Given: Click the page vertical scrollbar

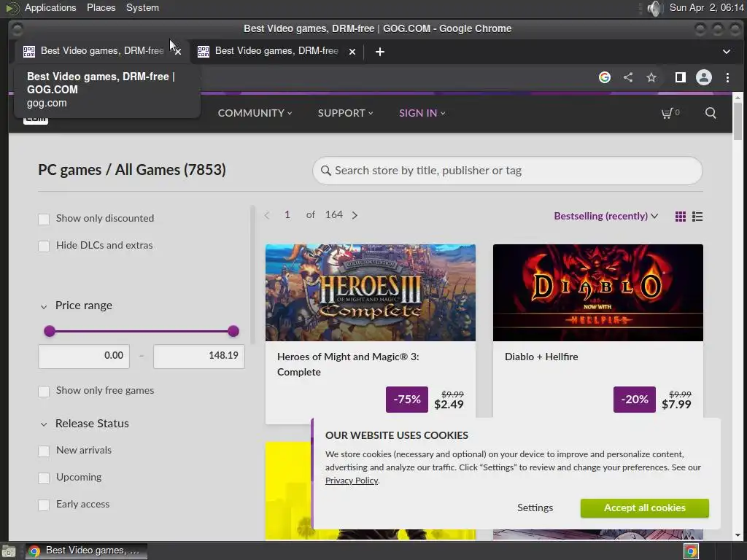Looking at the screenshot, I should (738, 122).
